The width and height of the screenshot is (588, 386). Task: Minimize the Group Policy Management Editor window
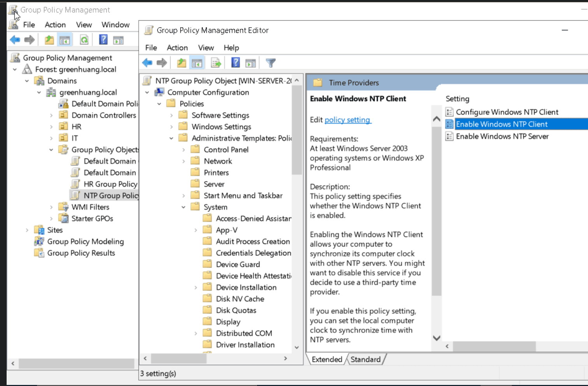point(565,30)
